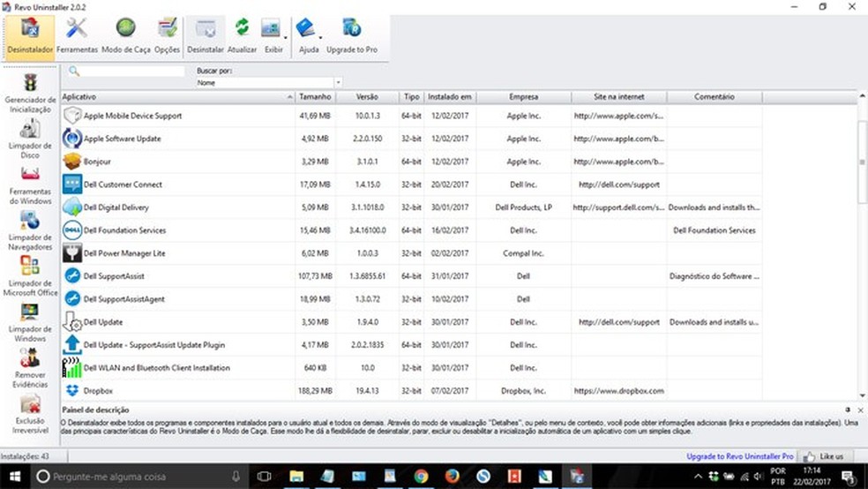Open the Desinstalador section
The width and height of the screenshot is (868, 489).
pyautogui.click(x=30, y=36)
